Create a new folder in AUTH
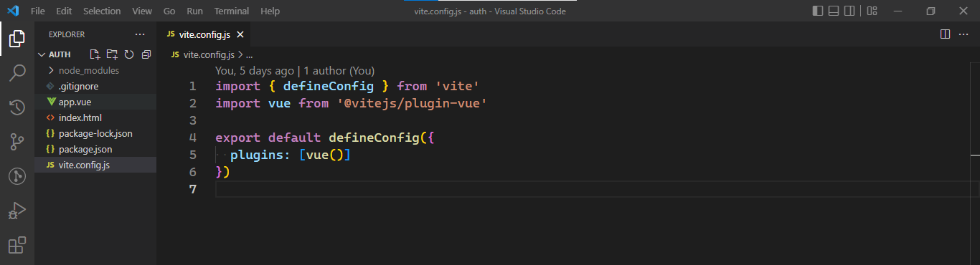 (112, 54)
